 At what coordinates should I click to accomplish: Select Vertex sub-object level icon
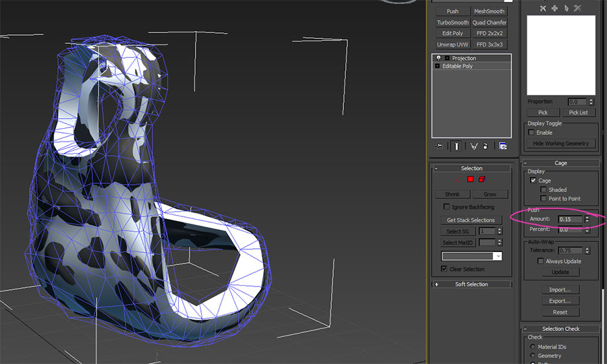coord(459,179)
